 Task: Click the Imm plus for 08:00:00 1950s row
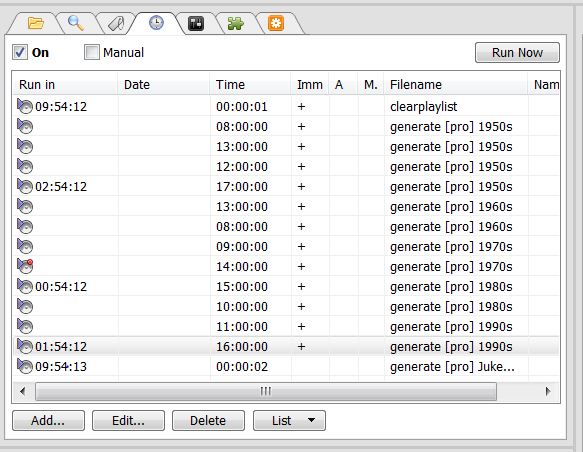302,127
